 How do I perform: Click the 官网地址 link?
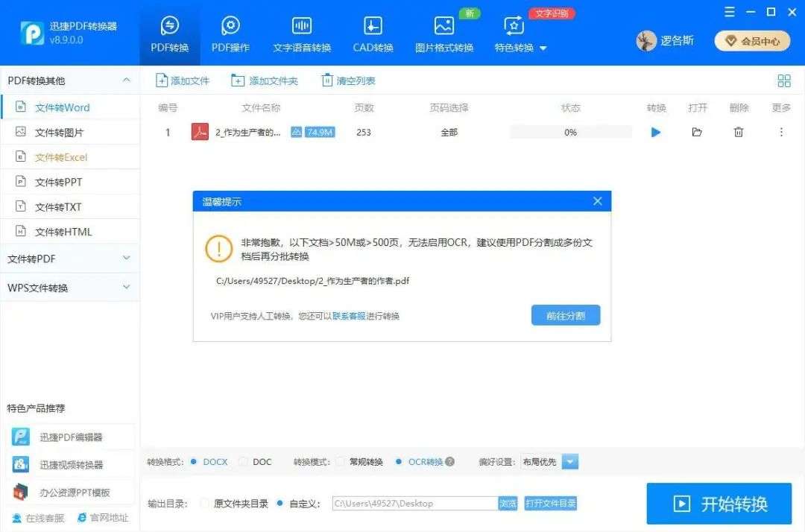(x=103, y=518)
